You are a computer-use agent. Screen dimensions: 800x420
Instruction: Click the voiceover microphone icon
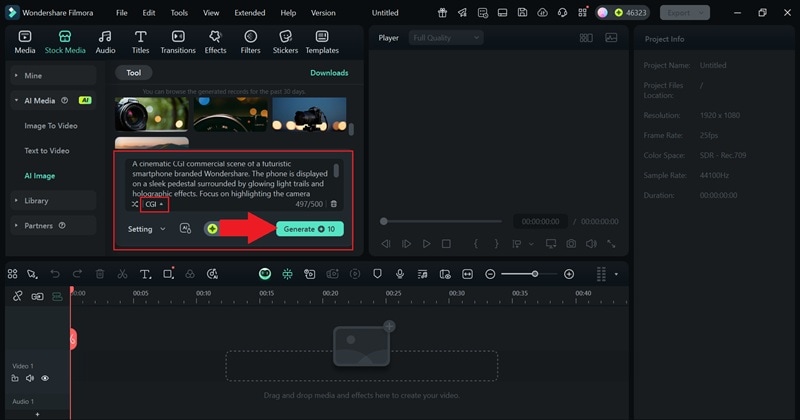[x=400, y=274]
